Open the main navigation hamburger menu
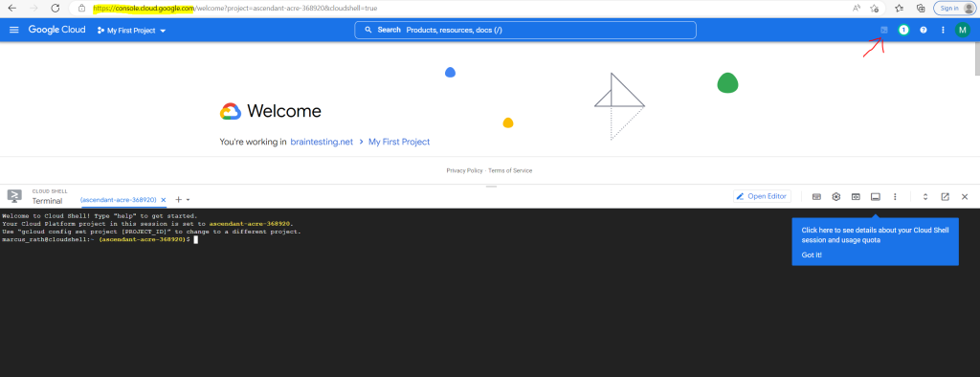 point(14,30)
